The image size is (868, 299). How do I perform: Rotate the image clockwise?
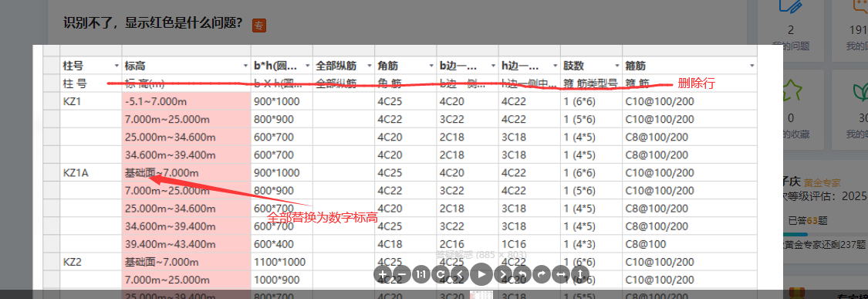click(x=541, y=274)
